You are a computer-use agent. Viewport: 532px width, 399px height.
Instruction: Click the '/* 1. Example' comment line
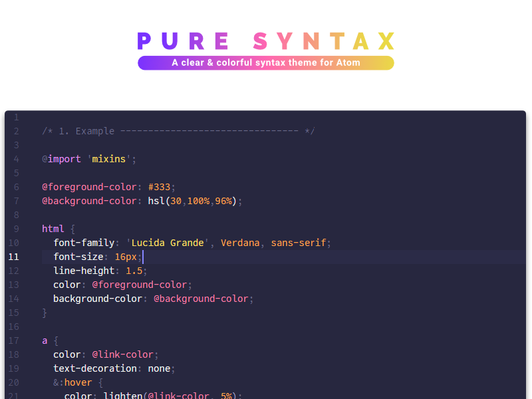coord(178,131)
